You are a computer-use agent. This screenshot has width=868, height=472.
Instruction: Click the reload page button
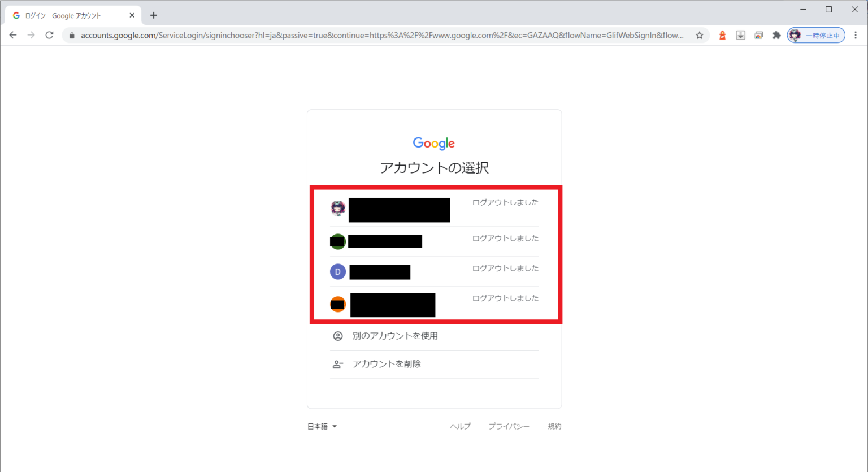49,35
